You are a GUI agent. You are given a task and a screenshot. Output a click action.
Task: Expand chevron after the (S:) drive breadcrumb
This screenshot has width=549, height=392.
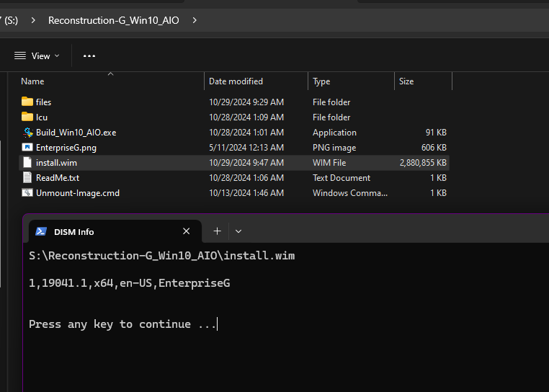33,20
